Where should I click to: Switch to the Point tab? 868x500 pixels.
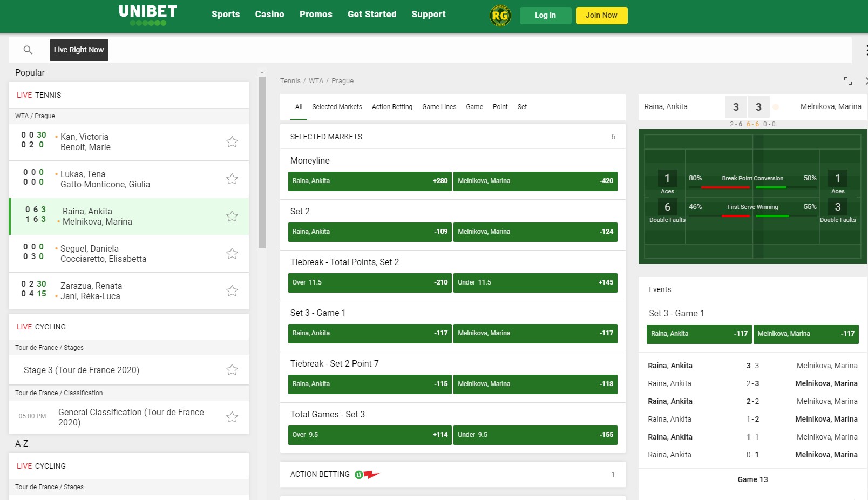500,107
